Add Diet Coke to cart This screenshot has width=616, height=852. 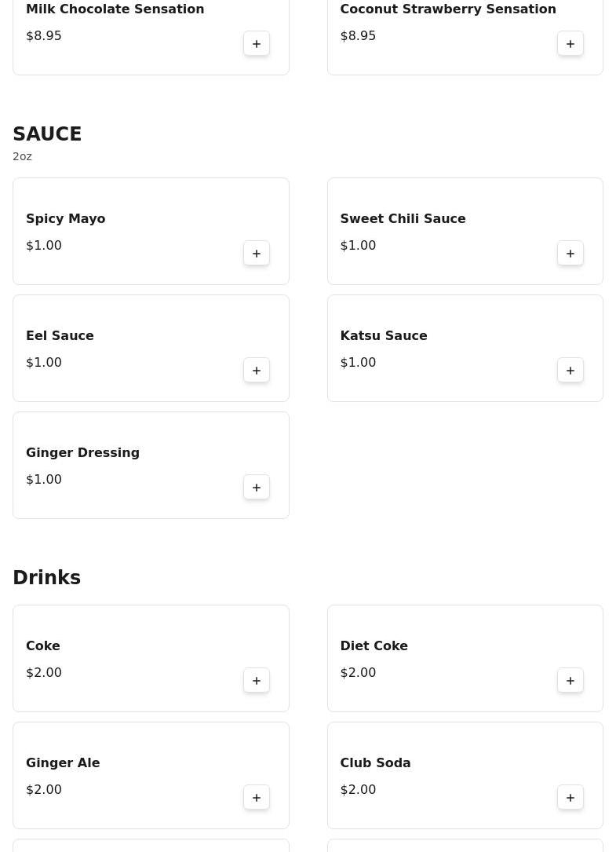tap(570, 681)
